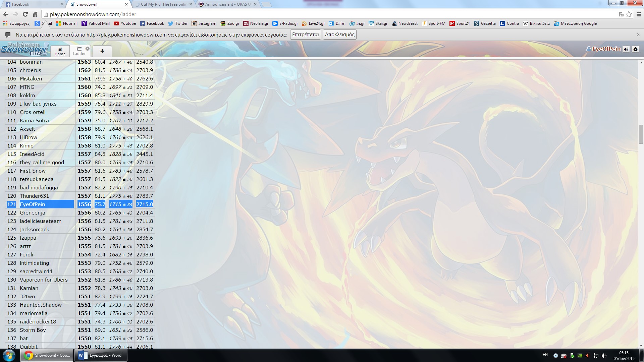Open Showdown options gear icon
This screenshot has width=644, height=362.
point(635,49)
